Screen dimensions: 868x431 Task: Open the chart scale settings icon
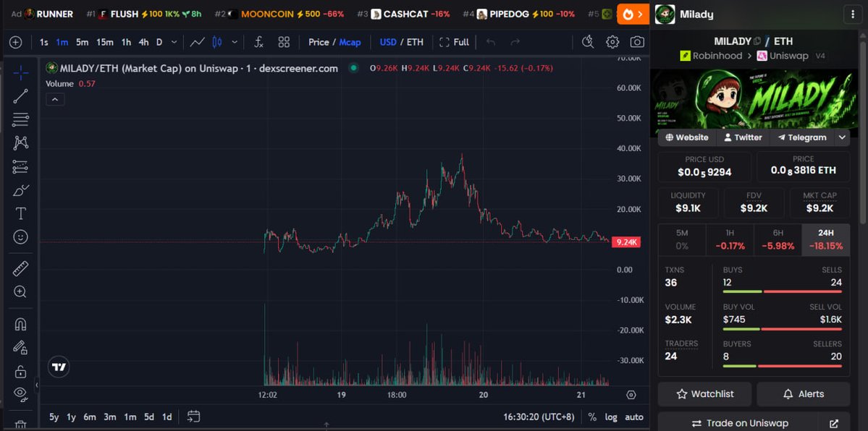631,395
